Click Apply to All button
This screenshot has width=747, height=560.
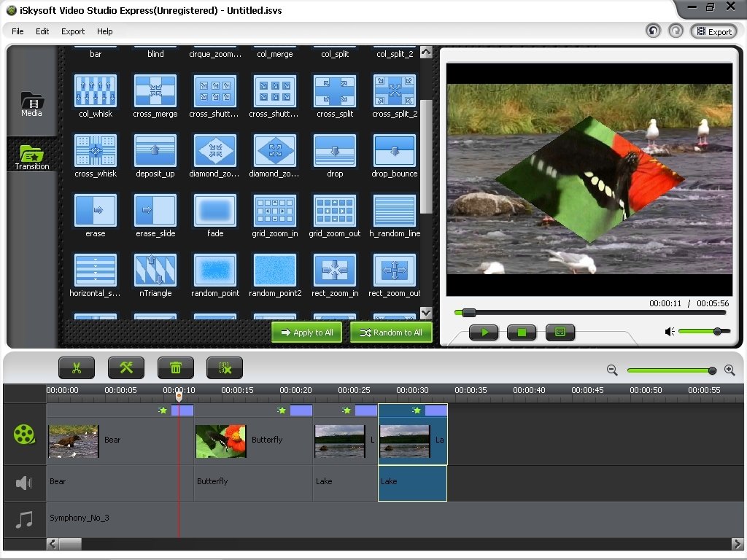(x=306, y=332)
